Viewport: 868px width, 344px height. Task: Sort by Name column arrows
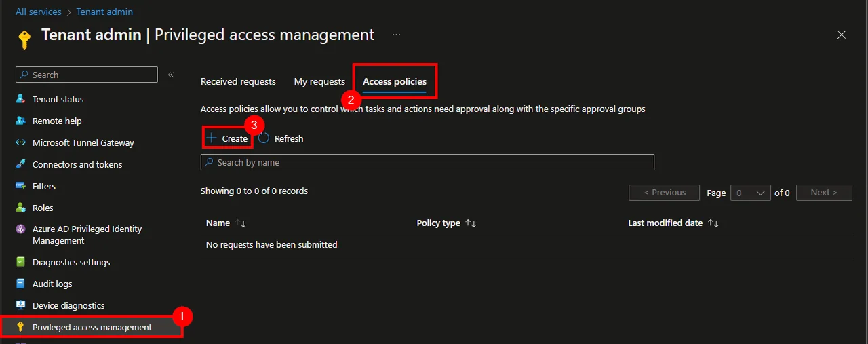coord(241,223)
